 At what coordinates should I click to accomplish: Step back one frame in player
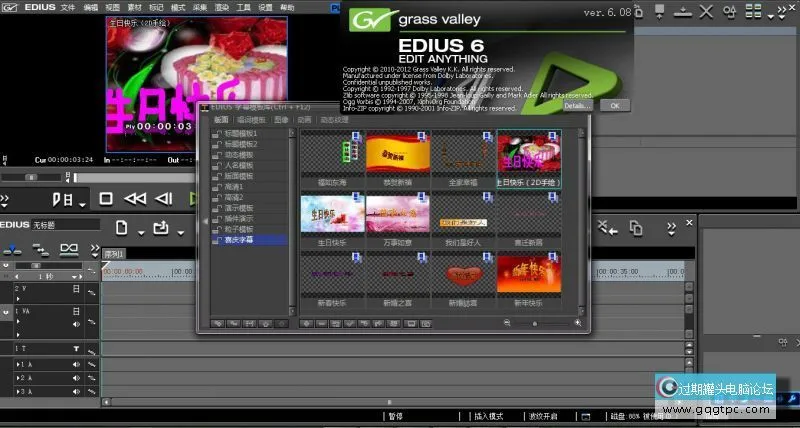[x=165, y=199]
